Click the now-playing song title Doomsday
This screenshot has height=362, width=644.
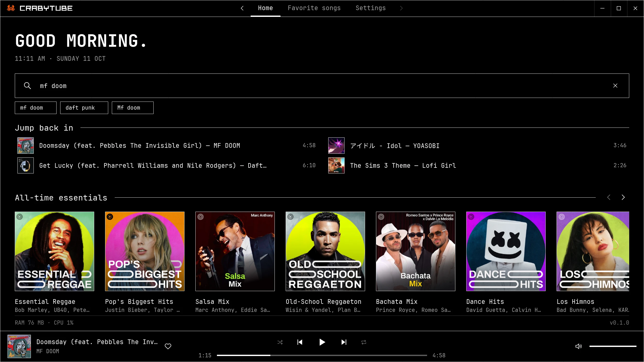coord(97,342)
